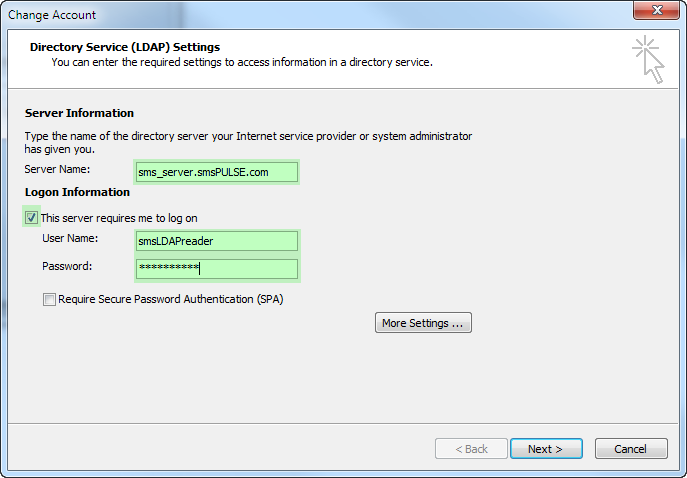Click the "Server Name:" label

pos(57,169)
